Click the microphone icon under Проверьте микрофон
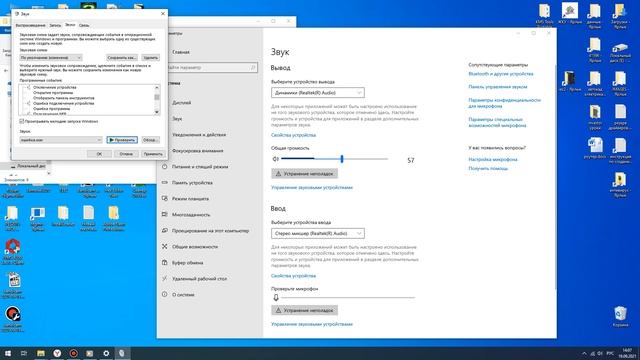The width and height of the screenshot is (640, 360). pyautogui.click(x=276, y=298)
